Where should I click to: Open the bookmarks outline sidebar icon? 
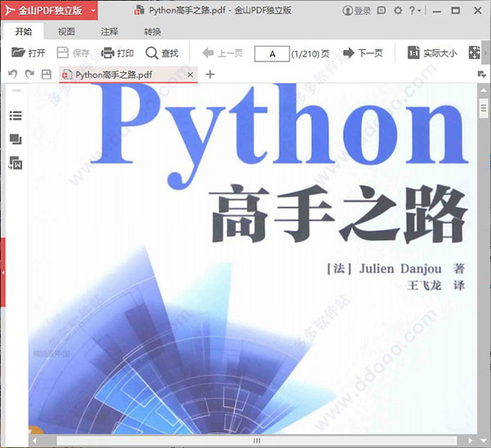click(x=16, y=115)
